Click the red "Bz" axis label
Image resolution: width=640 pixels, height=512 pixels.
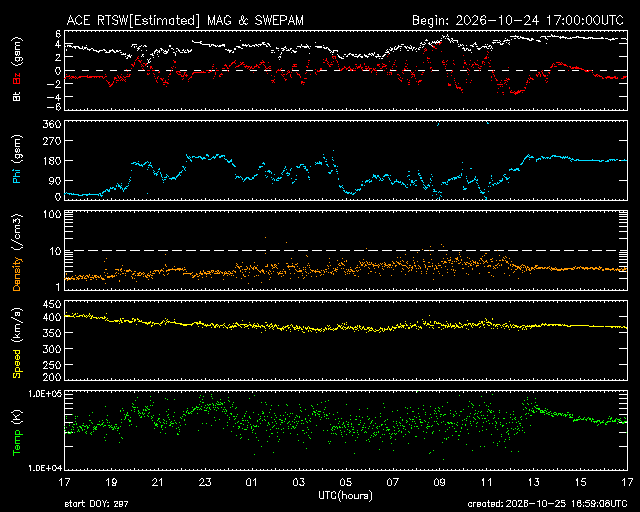click(x=17, y=79)
